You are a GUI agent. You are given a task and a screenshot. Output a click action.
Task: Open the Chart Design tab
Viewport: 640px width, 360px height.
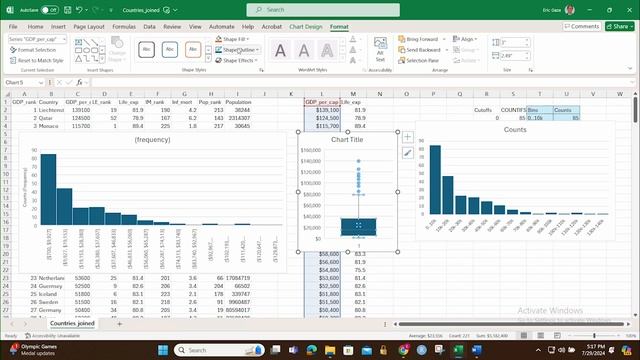(x=306, y=27)
